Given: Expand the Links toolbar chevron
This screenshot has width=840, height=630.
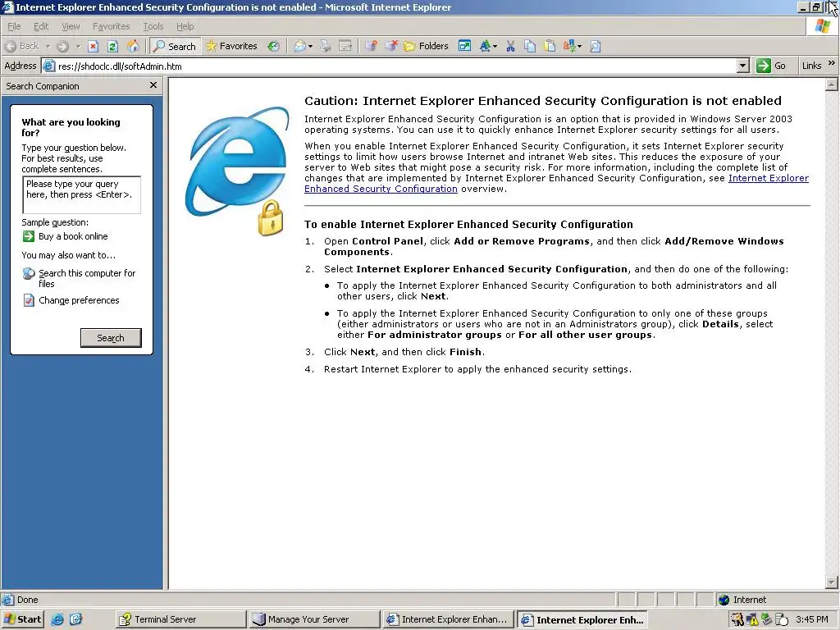Looking at the screenshot, I should click(832, 63).
